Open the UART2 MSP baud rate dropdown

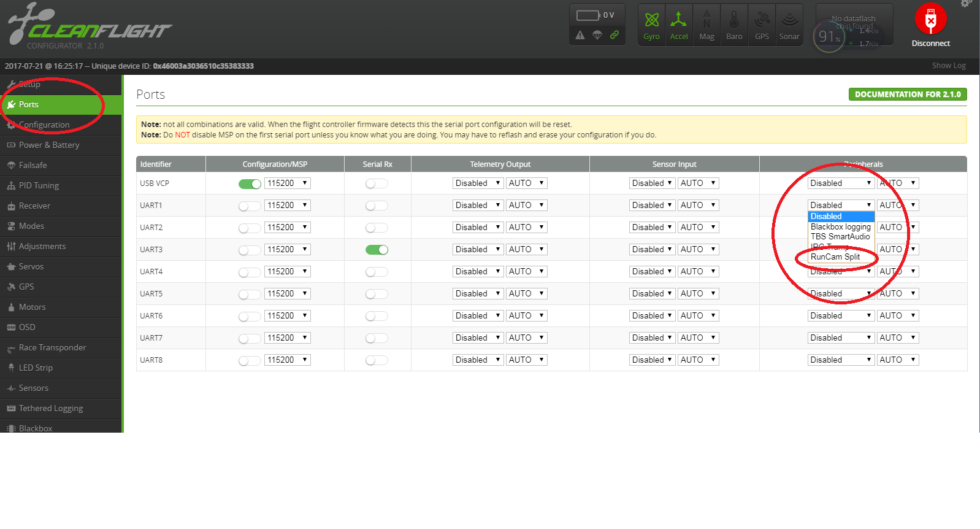click(287, 228)
